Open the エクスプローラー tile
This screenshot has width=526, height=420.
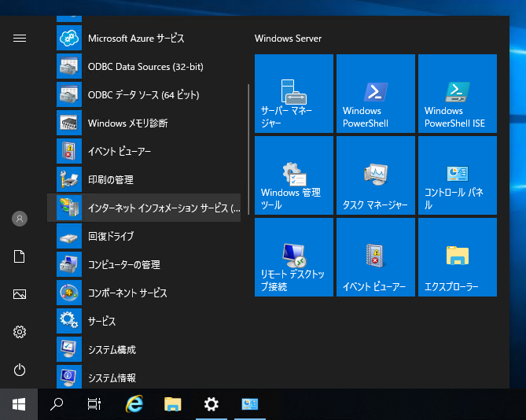(458, 257)
